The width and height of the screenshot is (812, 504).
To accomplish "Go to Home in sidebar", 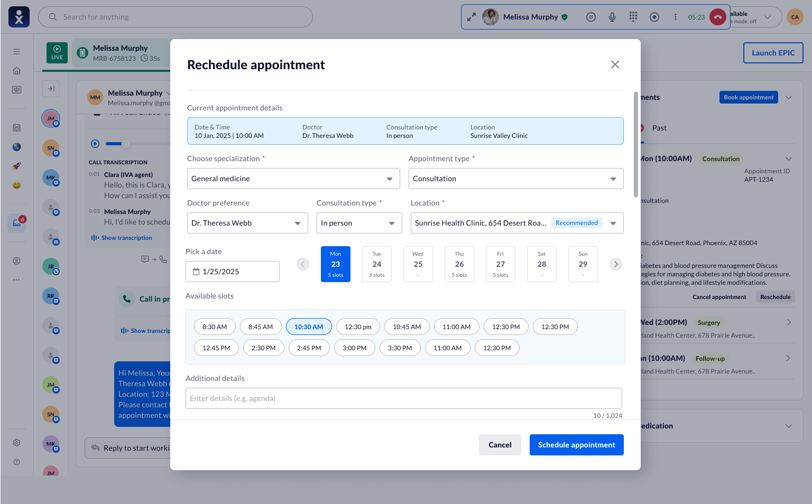I will pos(17,71).
